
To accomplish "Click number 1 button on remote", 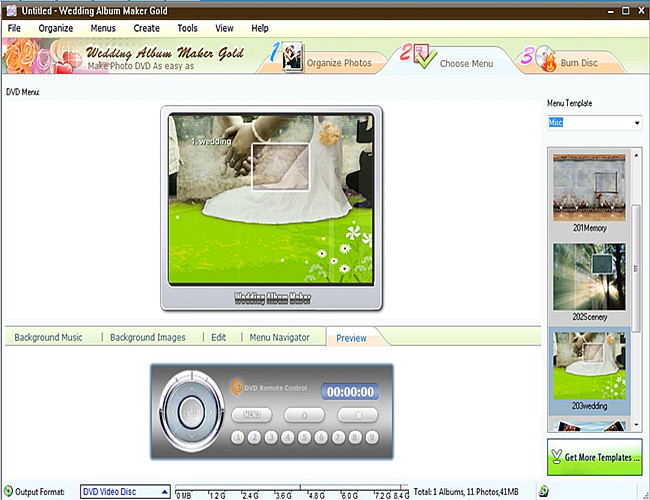I will (x=238, y=437).
